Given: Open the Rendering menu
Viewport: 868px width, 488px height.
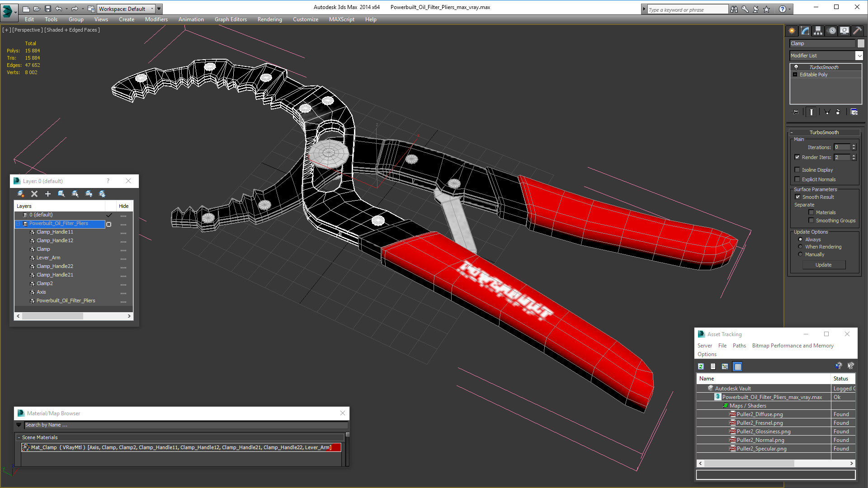Looking at the screenshot, I should 270,19.
